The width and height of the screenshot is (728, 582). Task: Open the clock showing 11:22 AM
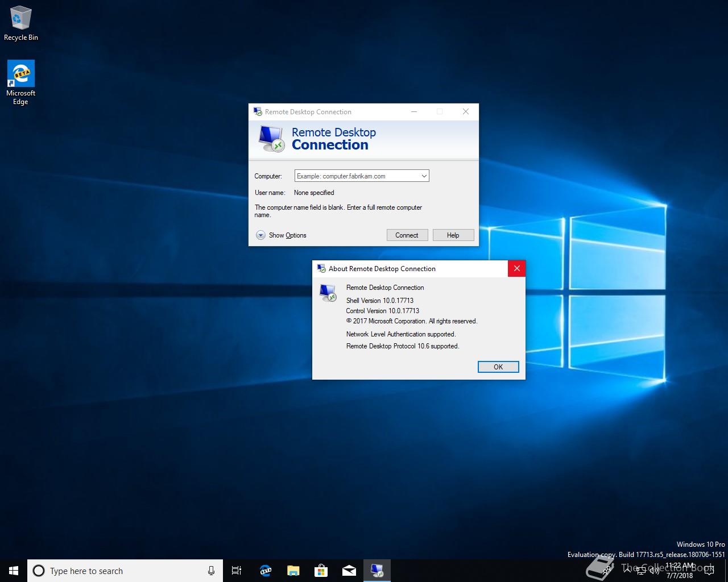coord(680,571)
